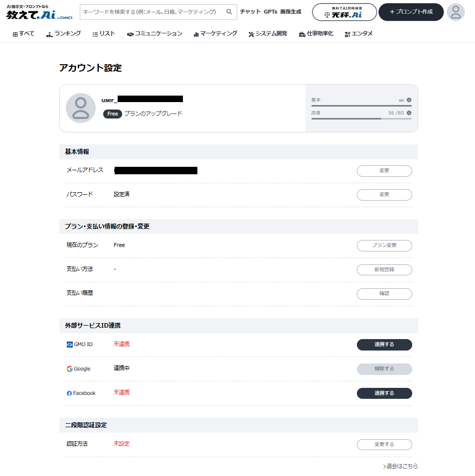Click the info icon next to 56/80
The height and width of the screenshot is (476, 475).
(409, 113)
